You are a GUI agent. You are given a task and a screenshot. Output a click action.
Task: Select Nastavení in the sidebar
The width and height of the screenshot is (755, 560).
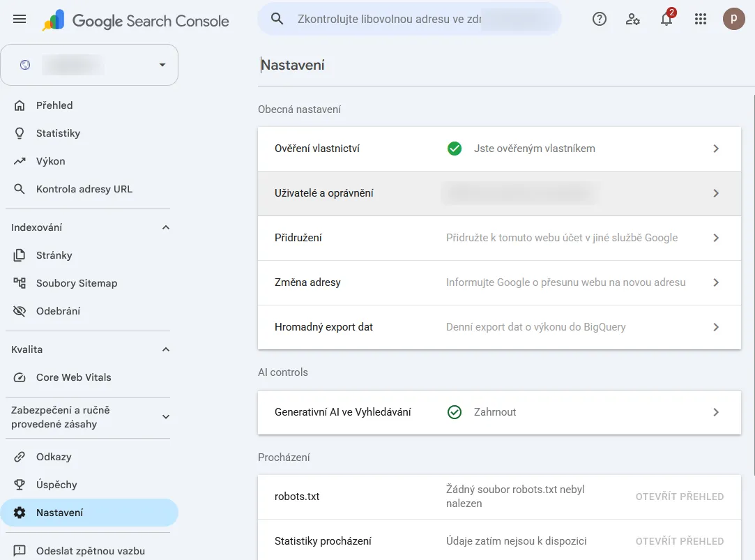[x=89, y=513]
